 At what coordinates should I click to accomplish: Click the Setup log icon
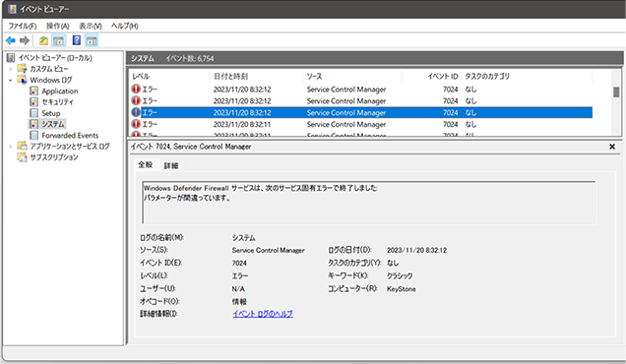(34, 113)
